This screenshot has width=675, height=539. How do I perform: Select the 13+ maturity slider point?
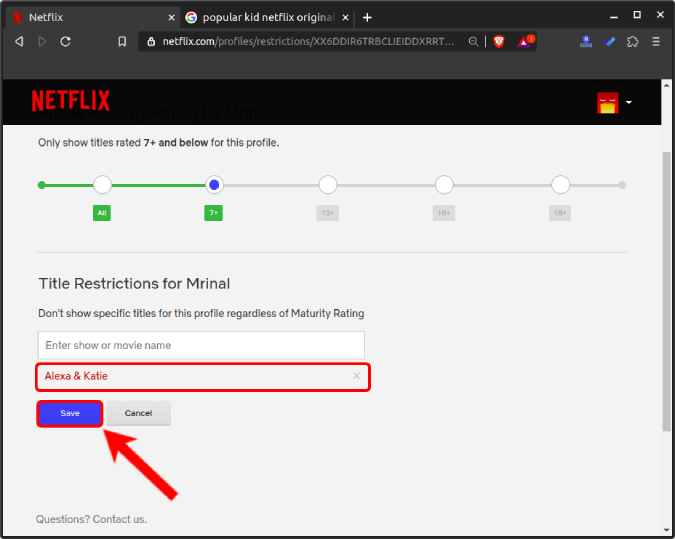point(328,185)
